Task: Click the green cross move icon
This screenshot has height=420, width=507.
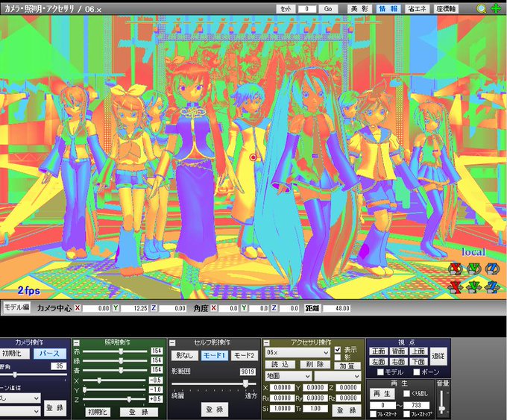Action: point(497,8)
